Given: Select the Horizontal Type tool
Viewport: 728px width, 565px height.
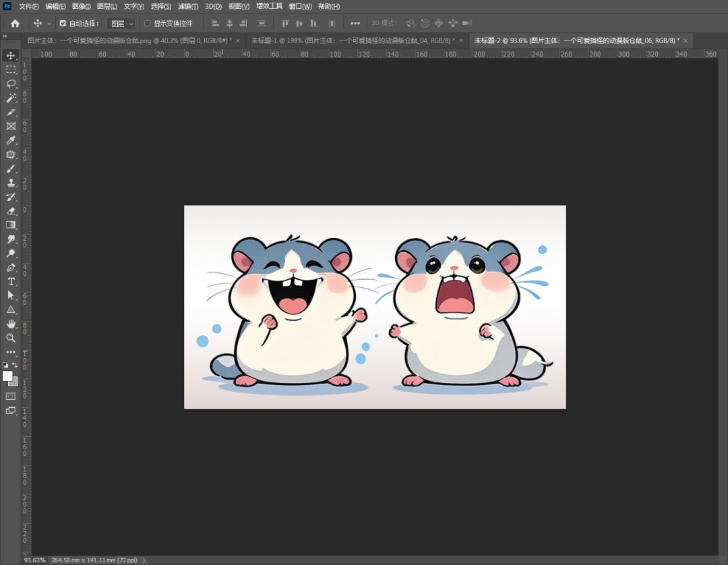Looking at the screenshot, I should click(x=10, y=281).
